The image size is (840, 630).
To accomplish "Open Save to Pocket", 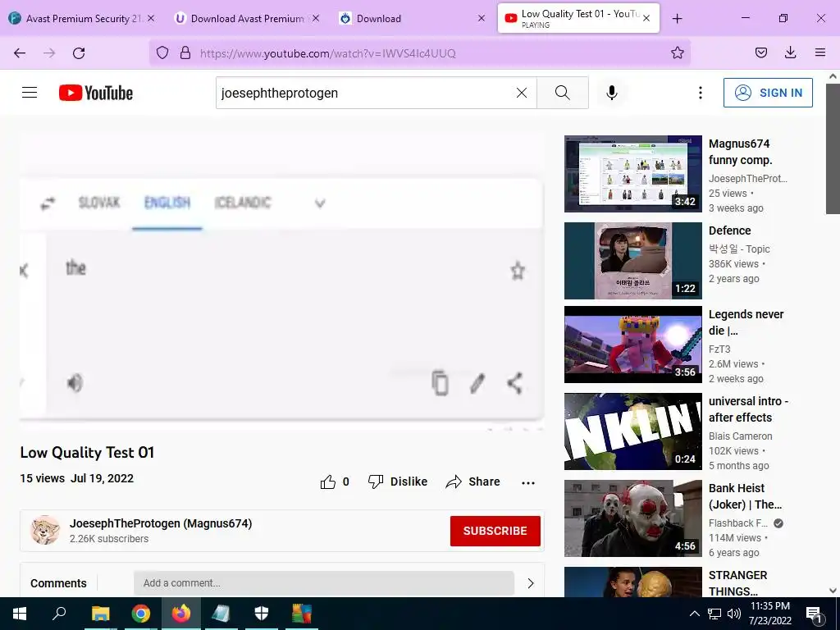I will [x=760, y=52].
